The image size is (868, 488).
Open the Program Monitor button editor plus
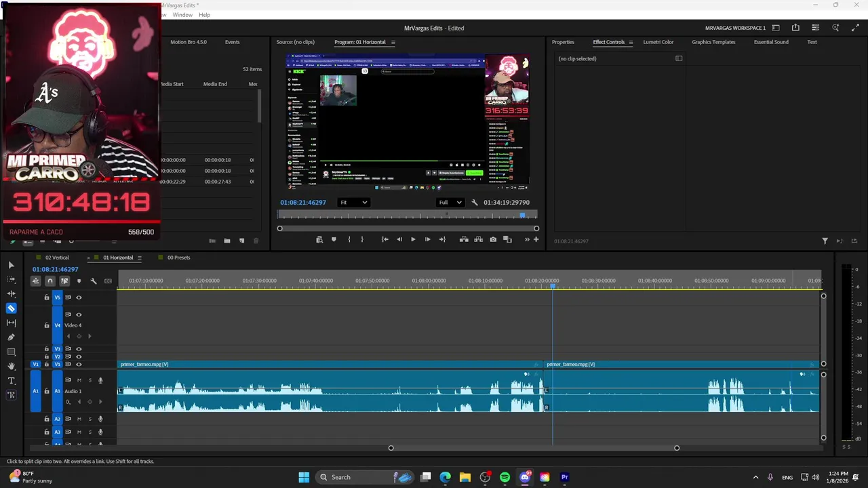(536, 239)
